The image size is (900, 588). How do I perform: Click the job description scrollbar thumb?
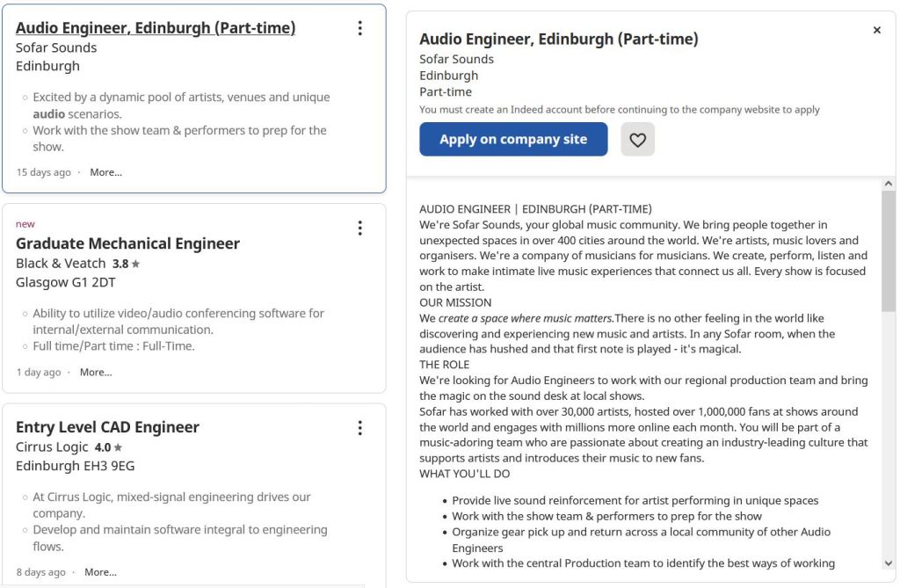click(x=888, y=250)
